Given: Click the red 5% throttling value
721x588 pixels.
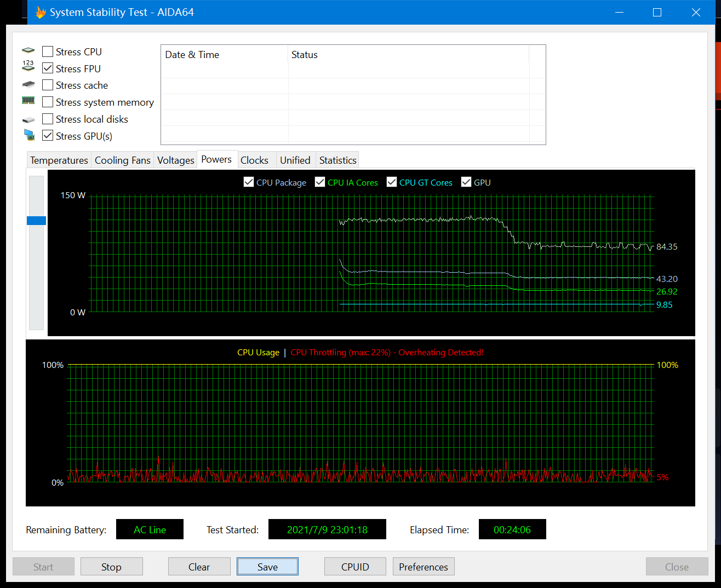Looking at the screenshot, I should [662, 477].
